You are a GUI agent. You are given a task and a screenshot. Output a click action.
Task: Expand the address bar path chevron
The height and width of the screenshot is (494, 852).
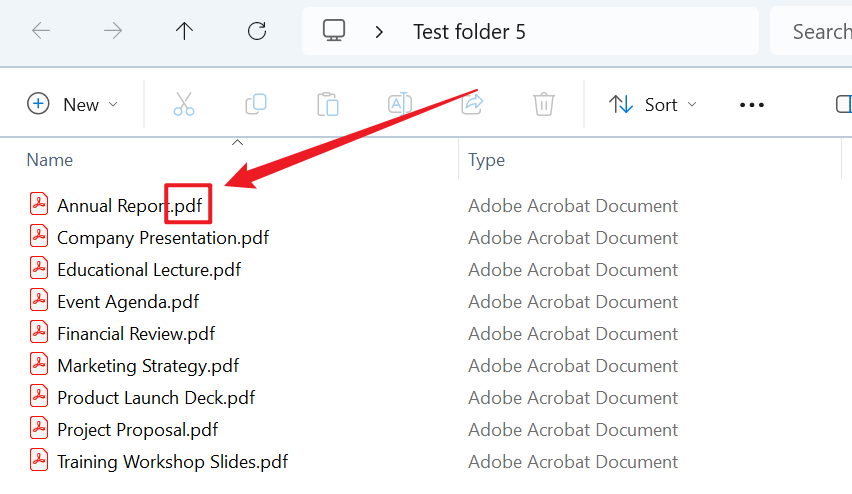tap(379, 31)
